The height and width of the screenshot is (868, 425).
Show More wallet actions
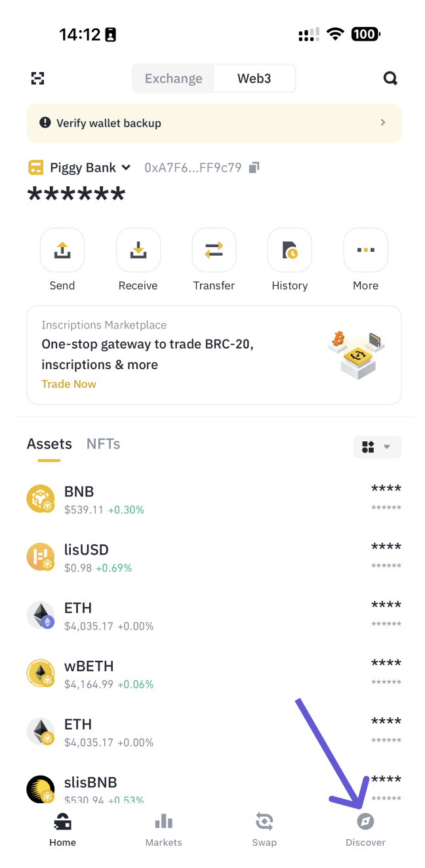click(365, 250)
